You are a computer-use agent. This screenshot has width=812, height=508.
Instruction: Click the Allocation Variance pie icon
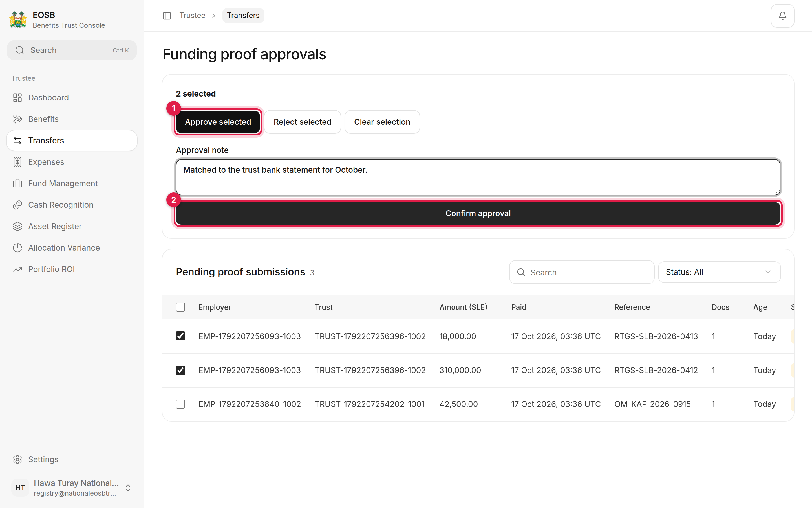click(17, 248)
